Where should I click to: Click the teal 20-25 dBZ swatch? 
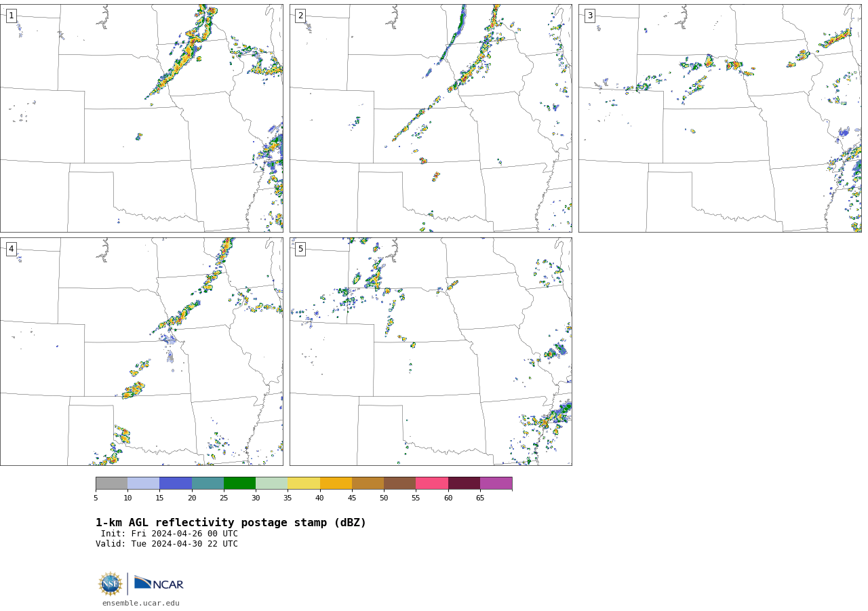pos(208,484)
